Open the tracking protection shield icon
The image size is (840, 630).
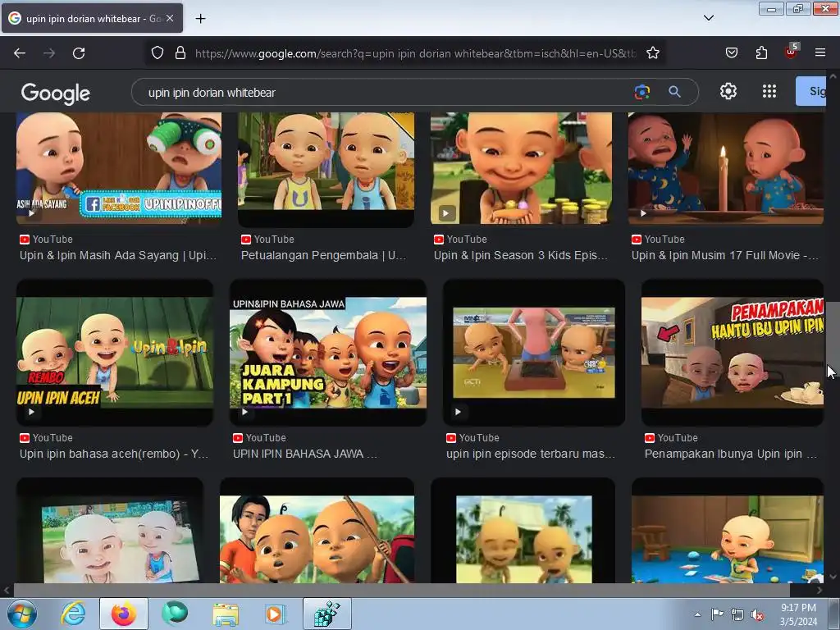[x=157, y=53]
